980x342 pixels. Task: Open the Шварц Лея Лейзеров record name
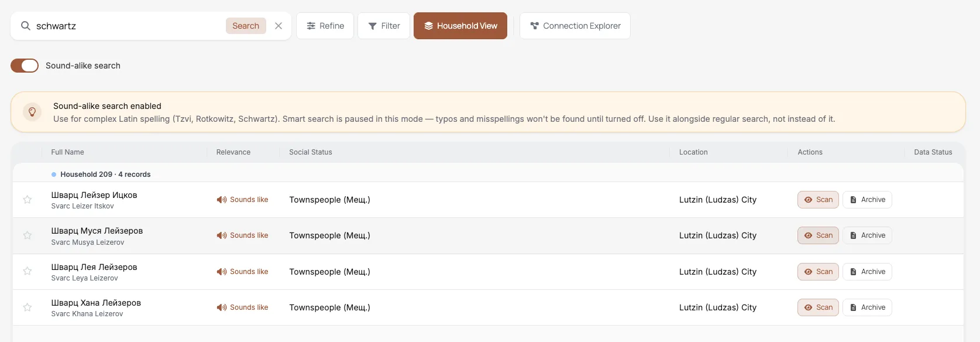point(94,267)
